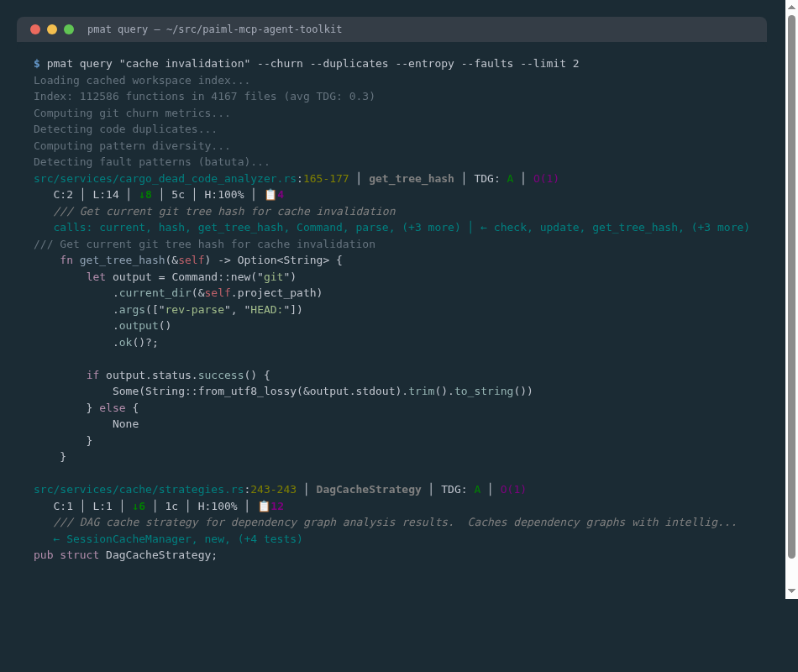This screenshot has height=672, width=798.
Task: Click the clipboard icon showing 12 for DagCacheStrategy
Action: point(262,506)
